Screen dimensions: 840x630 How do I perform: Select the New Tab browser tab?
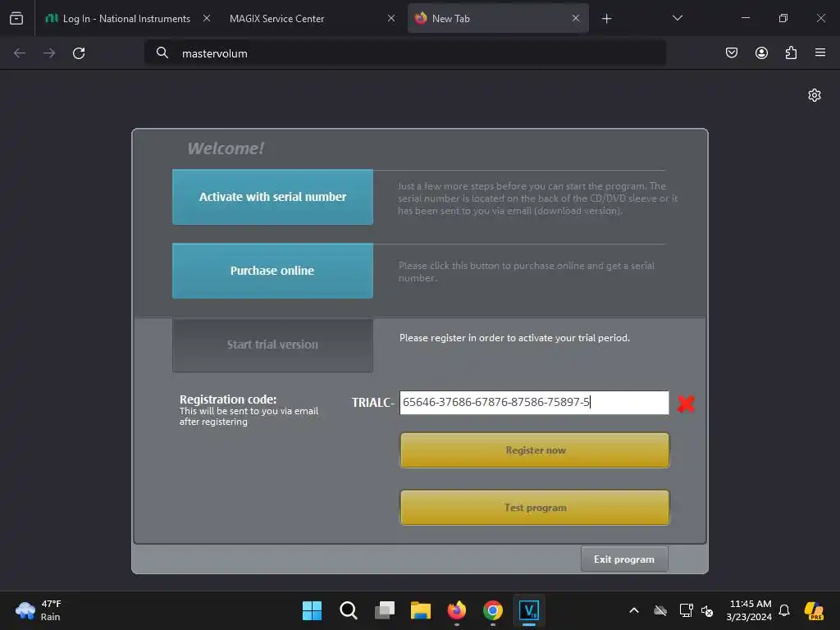(498, 18)
